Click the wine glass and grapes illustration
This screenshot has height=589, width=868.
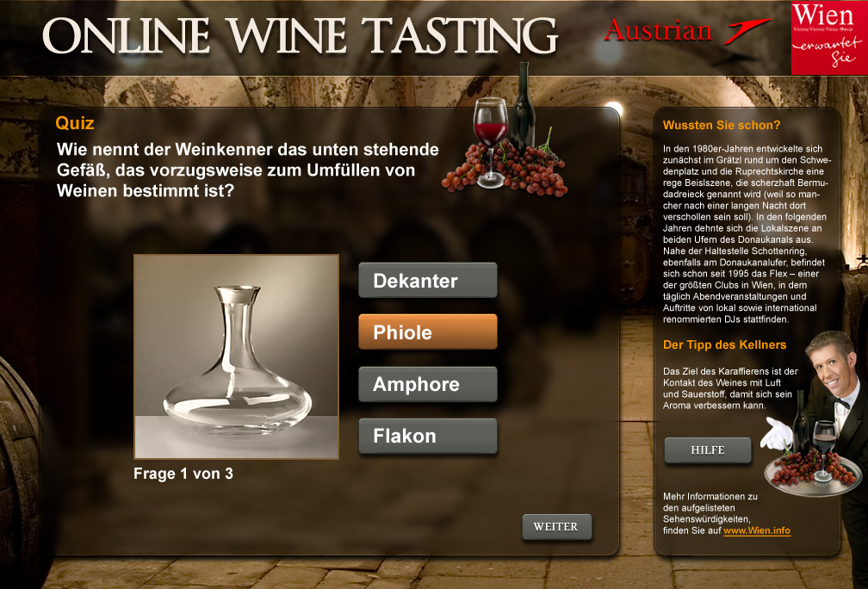point(505,133)
